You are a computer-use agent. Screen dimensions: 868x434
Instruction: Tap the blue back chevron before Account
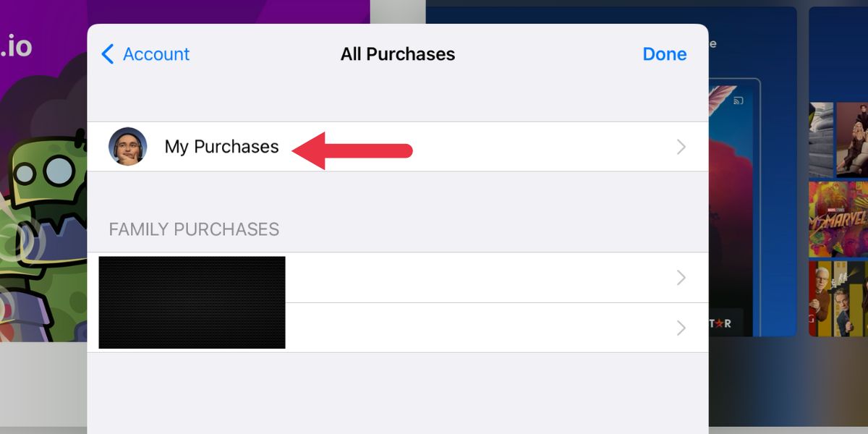[106, 54]
